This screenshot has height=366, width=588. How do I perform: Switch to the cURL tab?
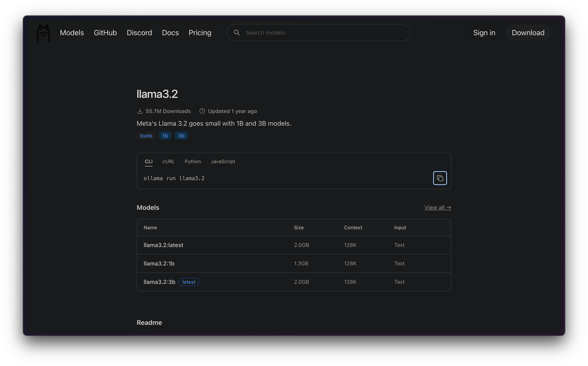point(168,162)
